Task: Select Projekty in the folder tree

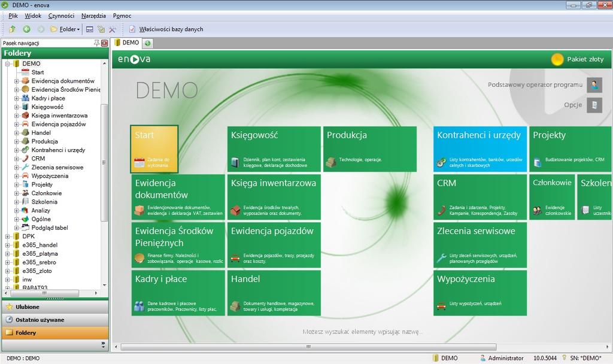Action: coord(42,184)
